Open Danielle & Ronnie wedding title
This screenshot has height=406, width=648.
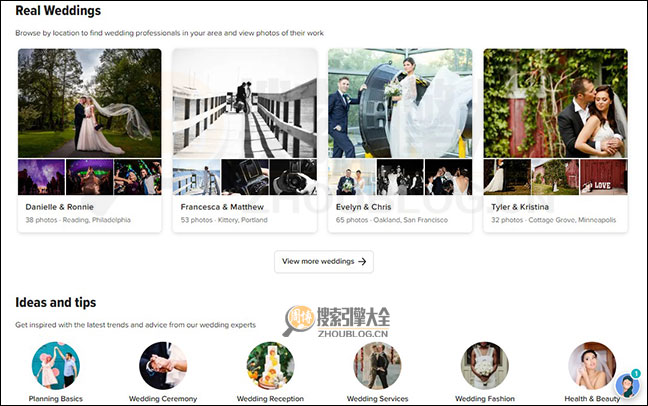pos(59,207)
